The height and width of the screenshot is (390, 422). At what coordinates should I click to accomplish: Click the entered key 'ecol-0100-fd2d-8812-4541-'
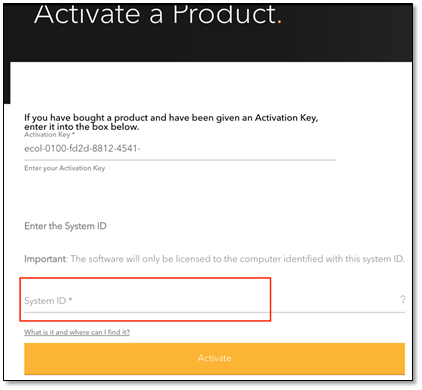pos(82,149)
